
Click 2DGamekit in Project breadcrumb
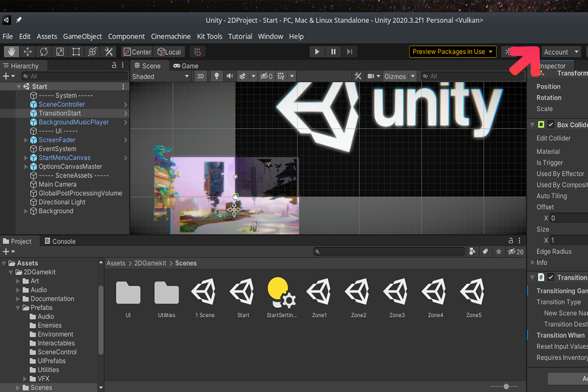click(x=150, y=263)
